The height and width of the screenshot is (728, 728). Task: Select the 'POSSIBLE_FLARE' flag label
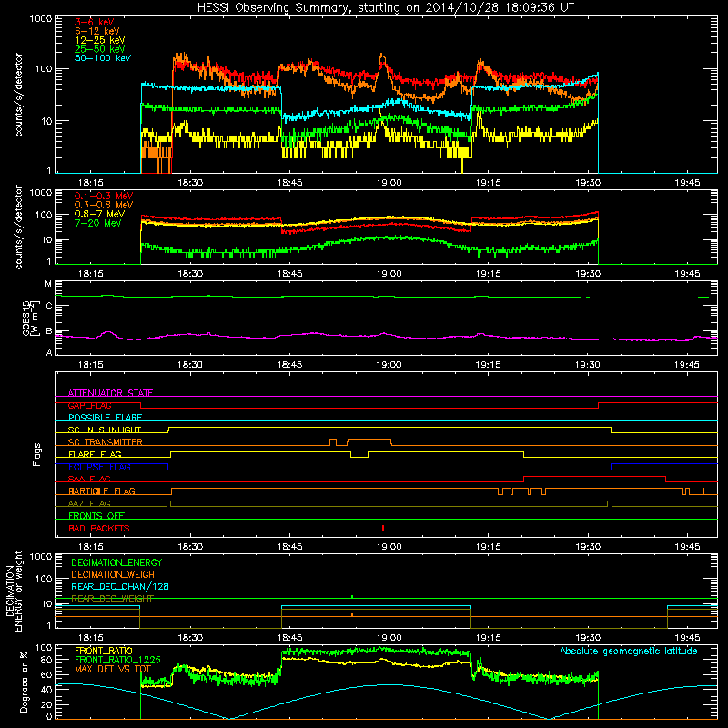tap(105, 418)
